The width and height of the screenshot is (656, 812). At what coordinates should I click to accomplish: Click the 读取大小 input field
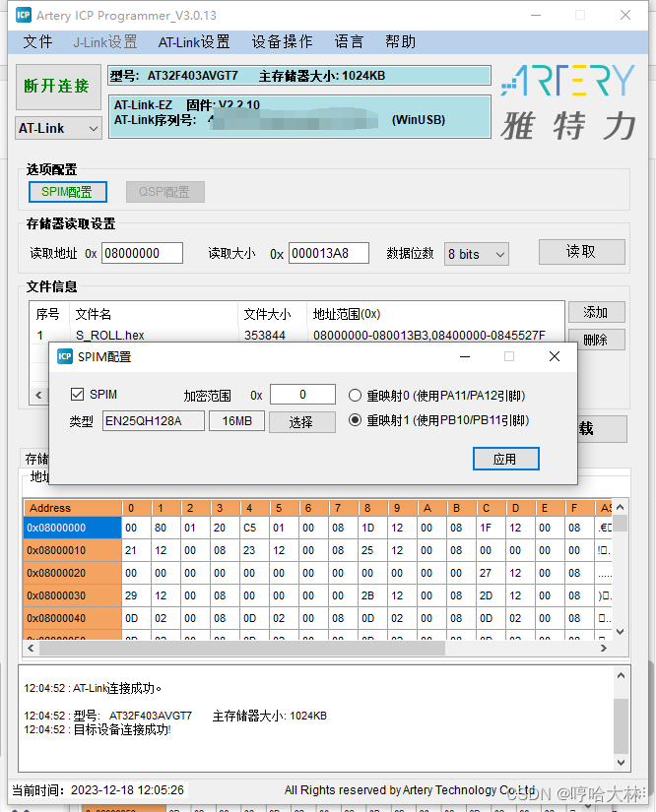[x=329, y=253]
